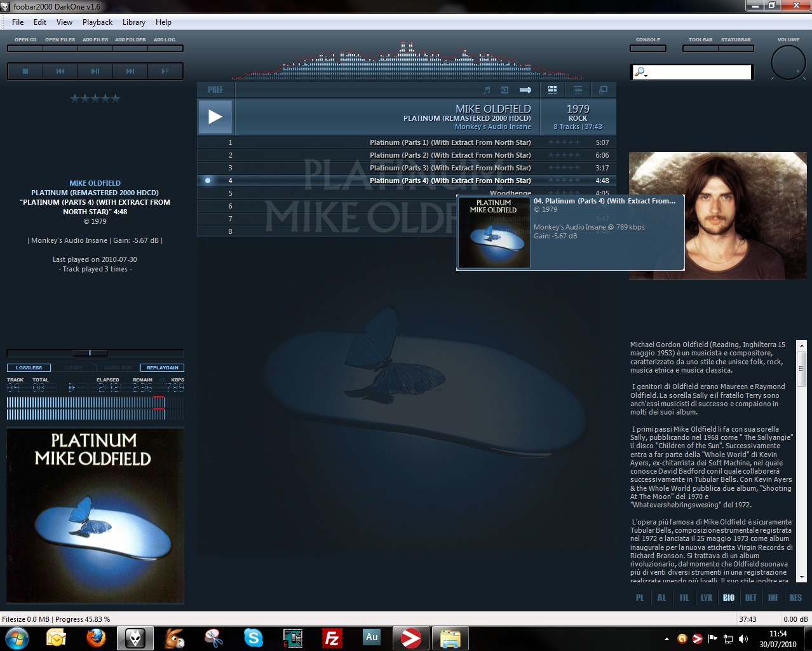The image size is (812, 651).
Task: Click the Lossless indicator
Action: click(x=29, y=367)
